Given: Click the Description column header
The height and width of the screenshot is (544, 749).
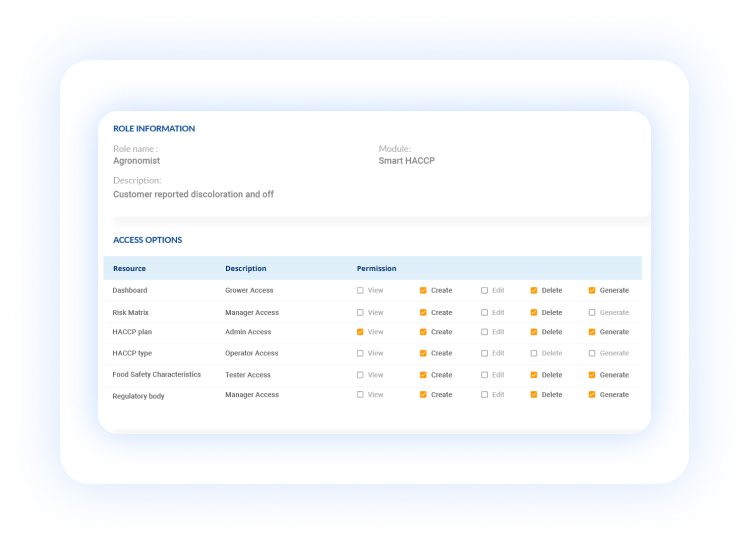Looking at the screenshot, I should click(x=246, y=268).
